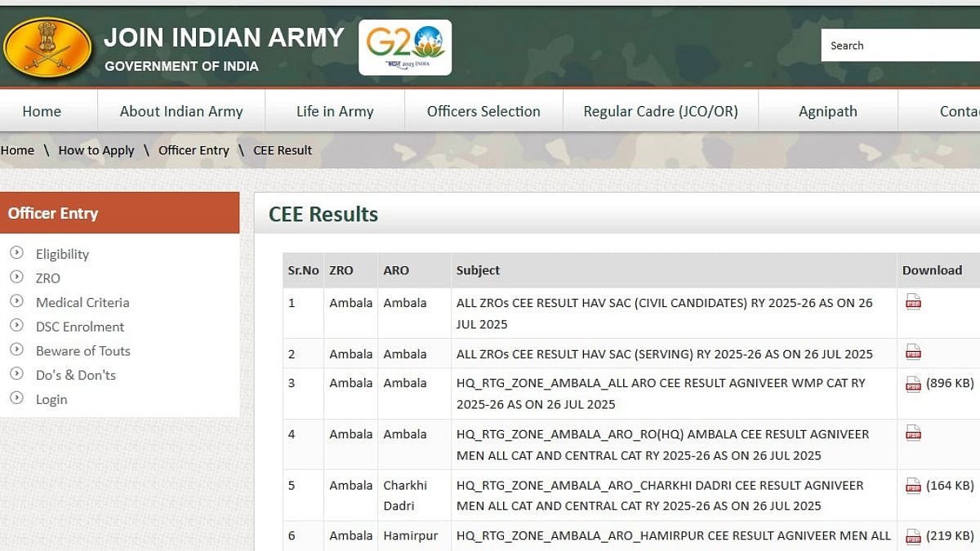
Task: Click the G20 India logo
Action: click(405, 47)
